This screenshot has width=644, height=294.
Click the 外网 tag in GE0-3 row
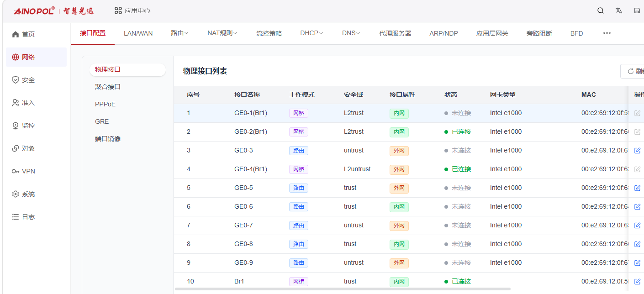coord(399,151)
